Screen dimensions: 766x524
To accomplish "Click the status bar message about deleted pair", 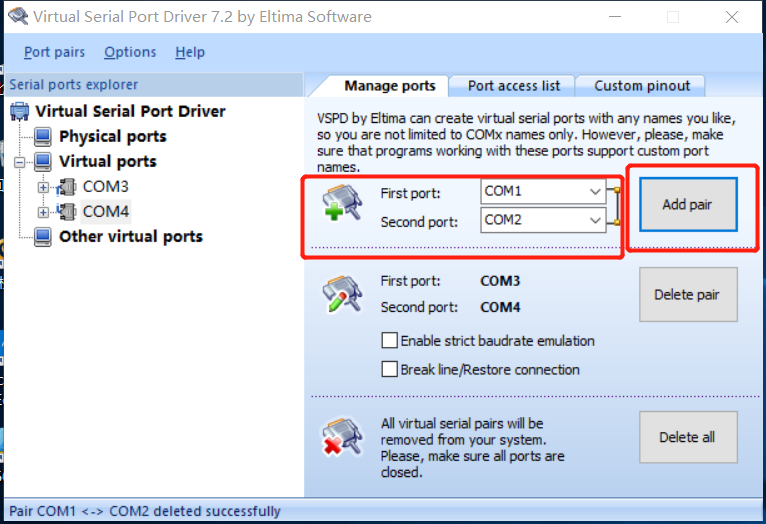I will (145, 511).
